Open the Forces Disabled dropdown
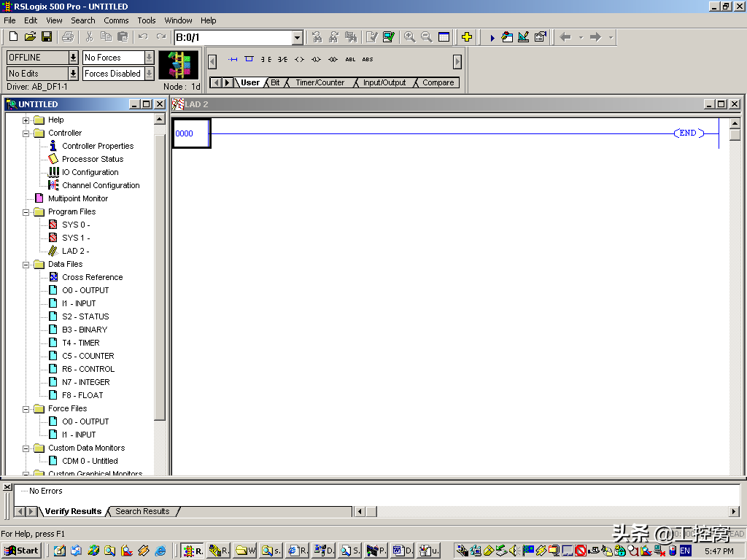Image resolution: width=747 pixels, height=560 pixels. coord(149,74)
